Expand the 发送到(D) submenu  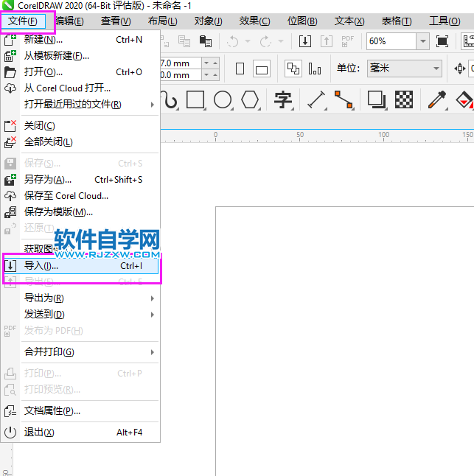[x=81, y=315]
